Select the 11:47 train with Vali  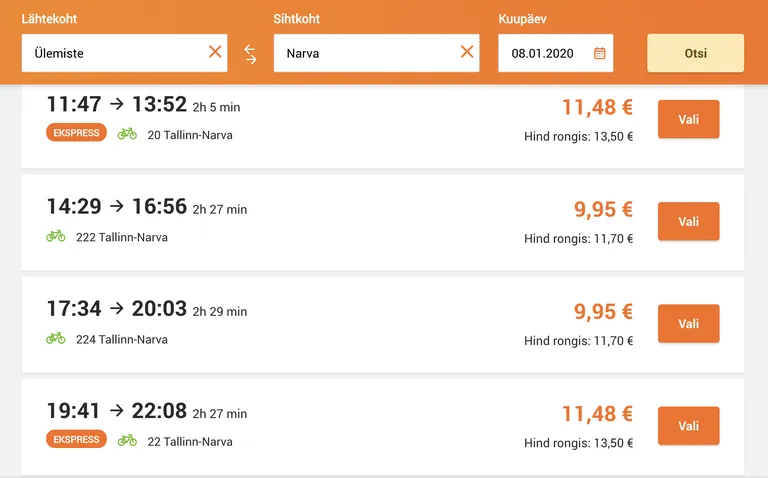coord(689,119)
